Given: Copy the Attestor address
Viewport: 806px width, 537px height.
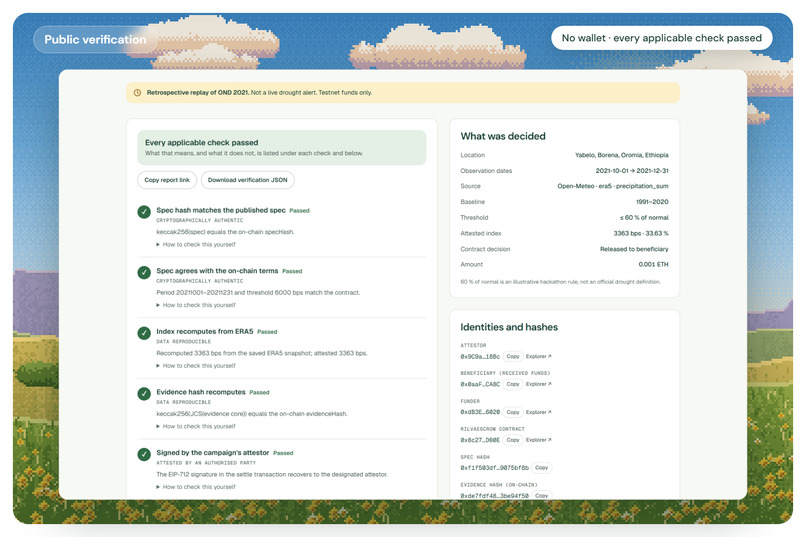Looking at the screenshot, I should coord(512,356).
